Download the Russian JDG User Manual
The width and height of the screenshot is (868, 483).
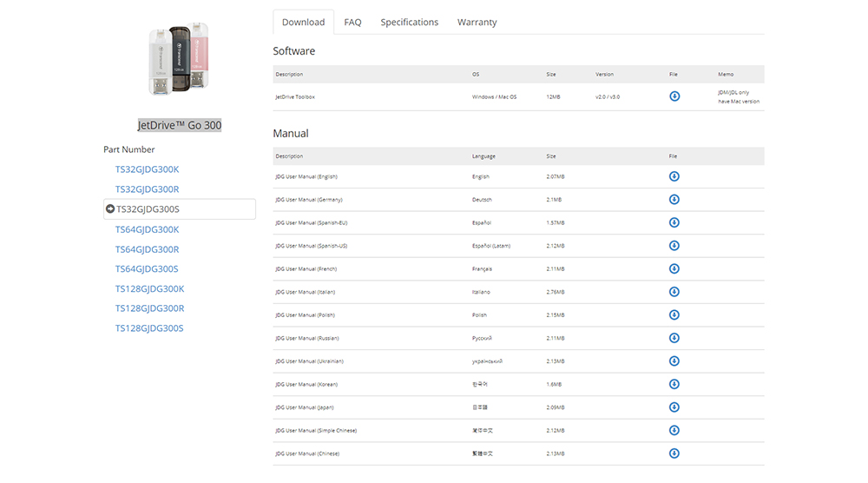(x=674, y=338)
